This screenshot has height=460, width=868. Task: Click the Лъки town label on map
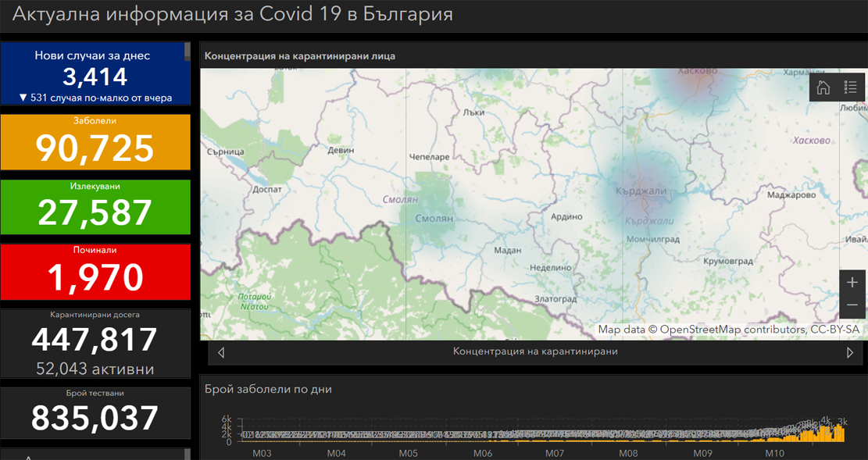click(x=475, y=112)
